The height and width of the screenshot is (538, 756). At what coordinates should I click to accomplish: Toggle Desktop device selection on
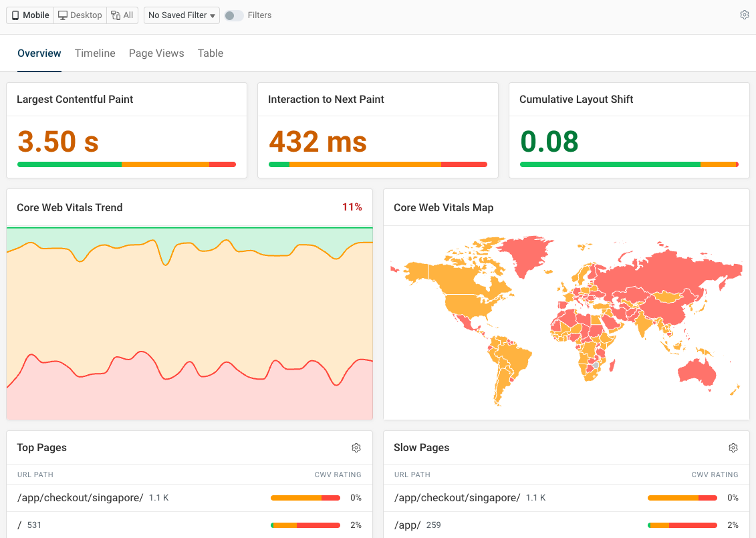point(80,15)
